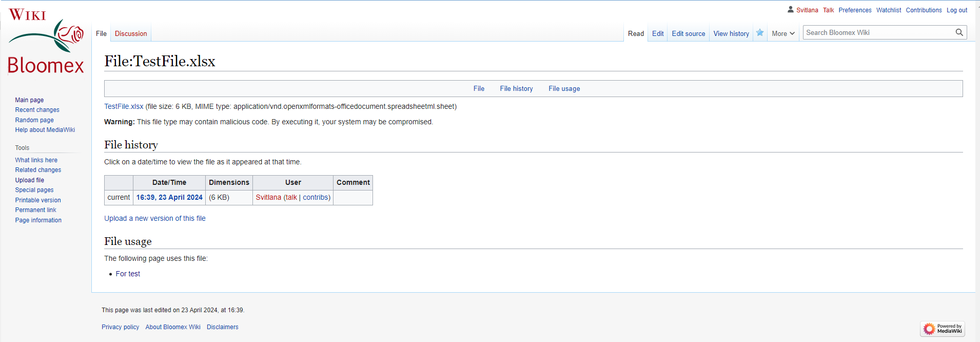The width and height of the screenshot is (980, 342).
Task: Open Preferences
Action: pos(855,10)
